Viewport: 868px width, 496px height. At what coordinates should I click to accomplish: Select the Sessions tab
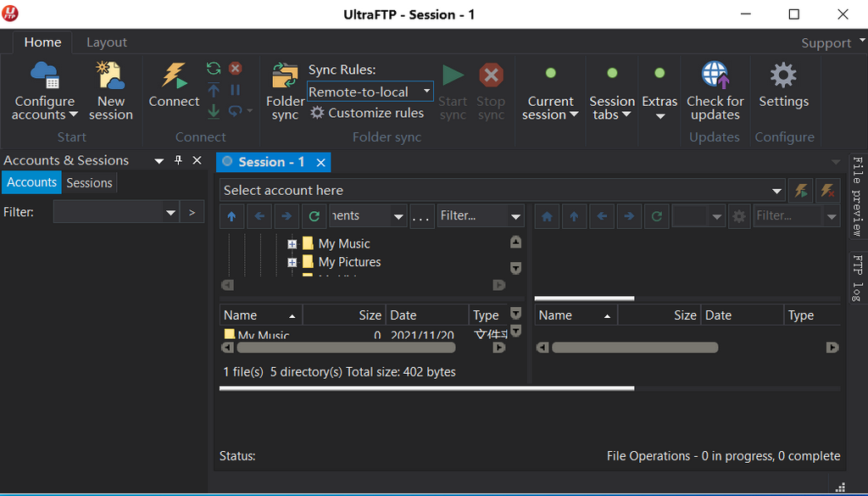[x=89, y=182]
